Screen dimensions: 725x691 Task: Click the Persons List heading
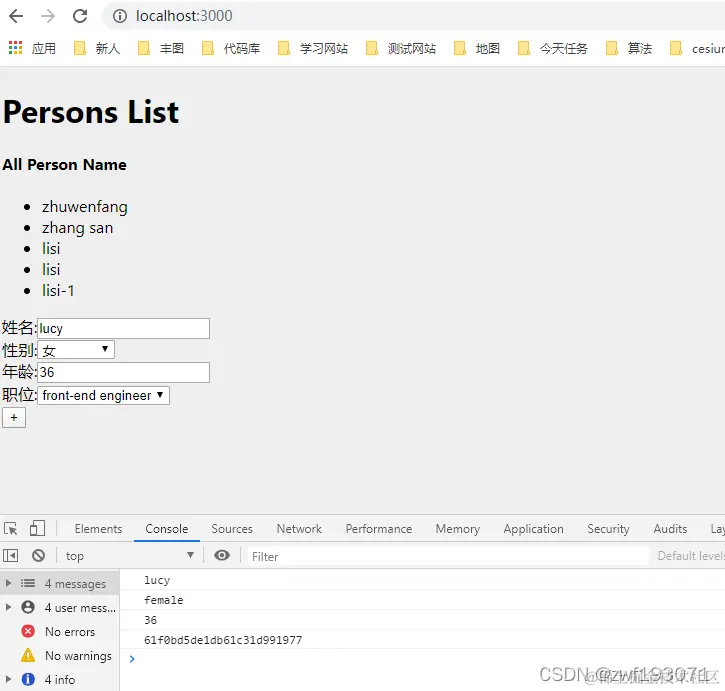coord(91,112)
